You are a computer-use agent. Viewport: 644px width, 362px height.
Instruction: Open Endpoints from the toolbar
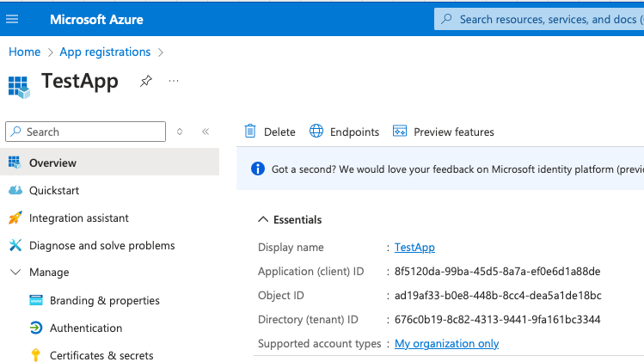coord(344,132)
